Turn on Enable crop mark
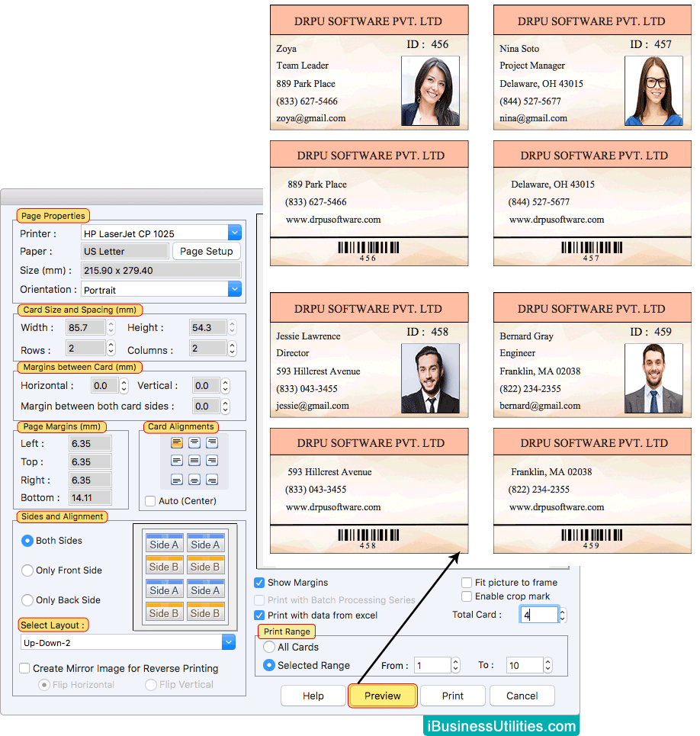 click(x=467, y=596)
